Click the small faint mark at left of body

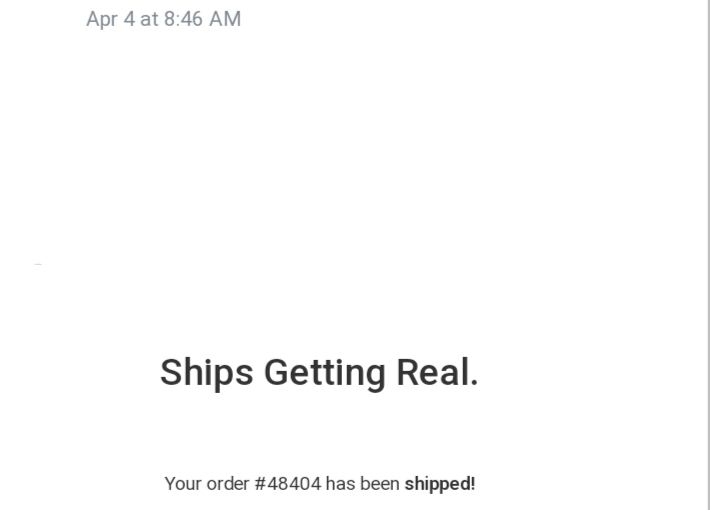(38, 264)
